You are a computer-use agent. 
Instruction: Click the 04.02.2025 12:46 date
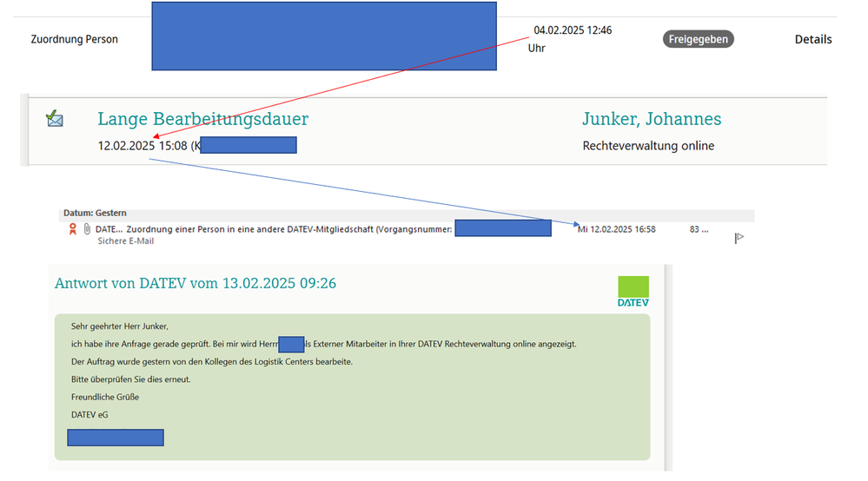click(573, 30)
